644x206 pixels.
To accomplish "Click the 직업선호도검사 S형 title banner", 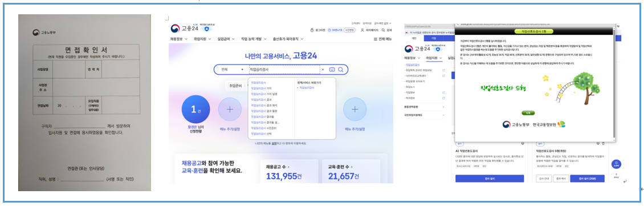I will 535,31.
